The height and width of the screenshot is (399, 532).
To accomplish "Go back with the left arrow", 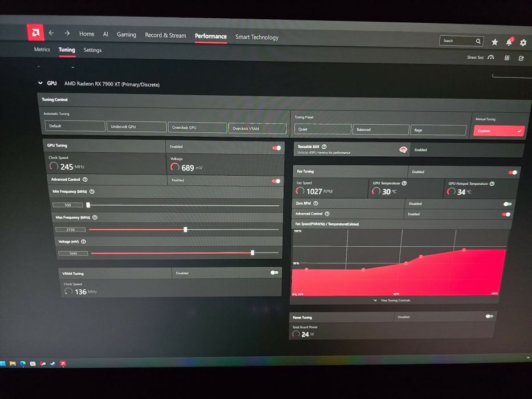I will point(51,33).
